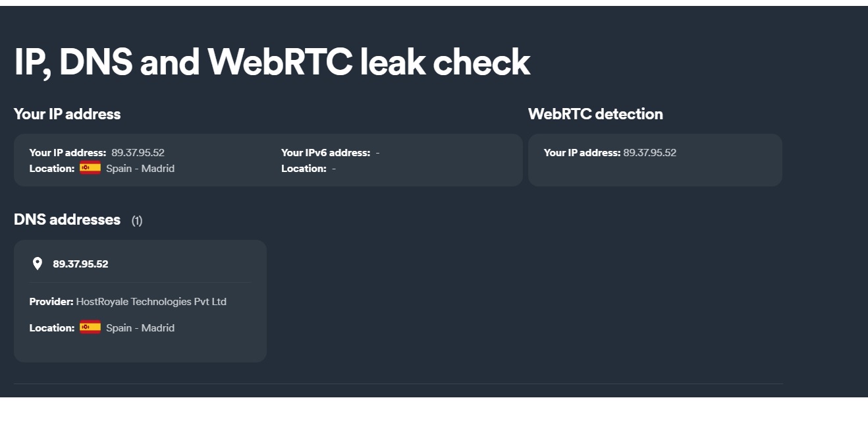Click the 'DNS addresses' heading
This screenshot has width=868, height=427.
coord(67,219)
